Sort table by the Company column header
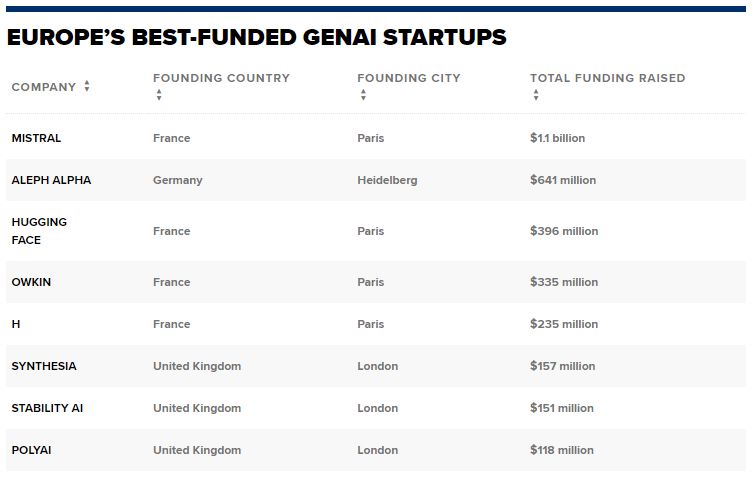 (x=44, y=87)
